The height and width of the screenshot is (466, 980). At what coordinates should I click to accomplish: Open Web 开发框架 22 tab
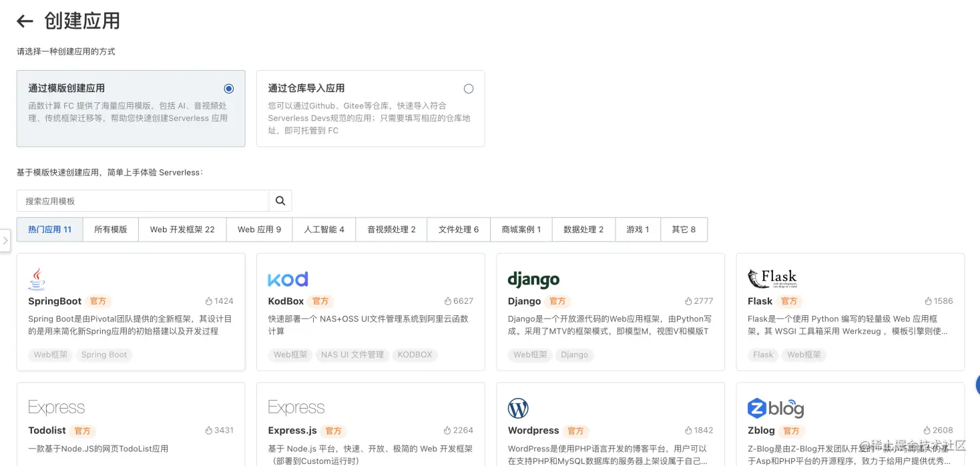182,229
